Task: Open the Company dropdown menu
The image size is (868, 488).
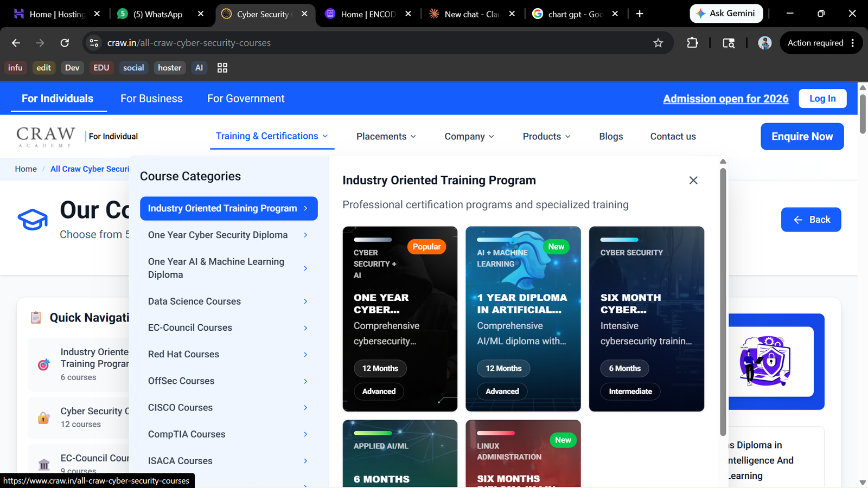Action: [x=470, y=137]
